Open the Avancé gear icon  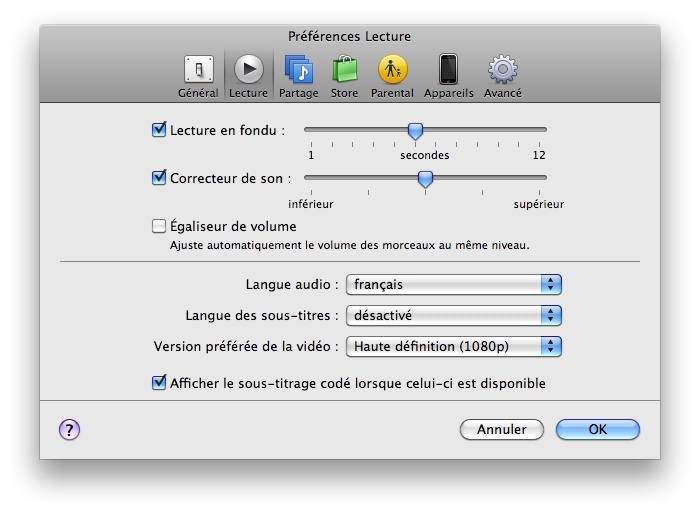[502, 70]
